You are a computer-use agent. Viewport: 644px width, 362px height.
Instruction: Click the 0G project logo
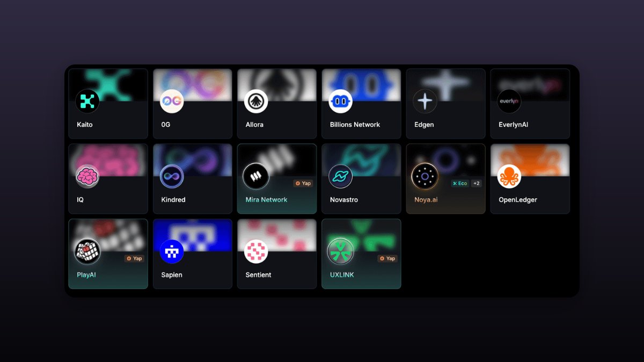point(172,101)
